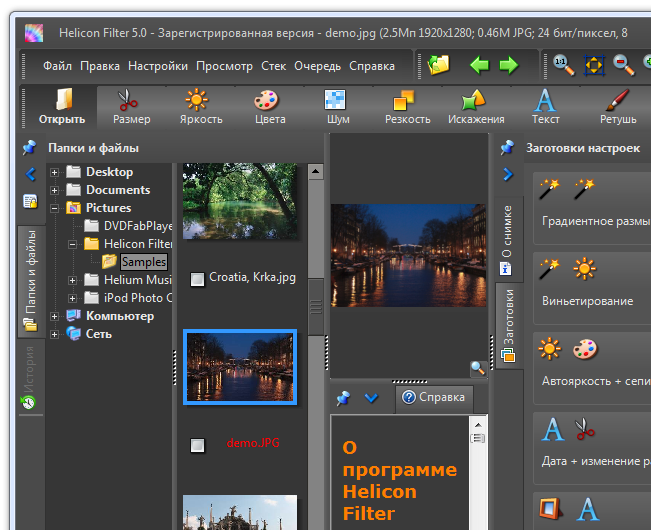Open the Размер (resize) tool
Image resolution: width=651 pixels, height=530 pixels.
(x=131, y=107)
